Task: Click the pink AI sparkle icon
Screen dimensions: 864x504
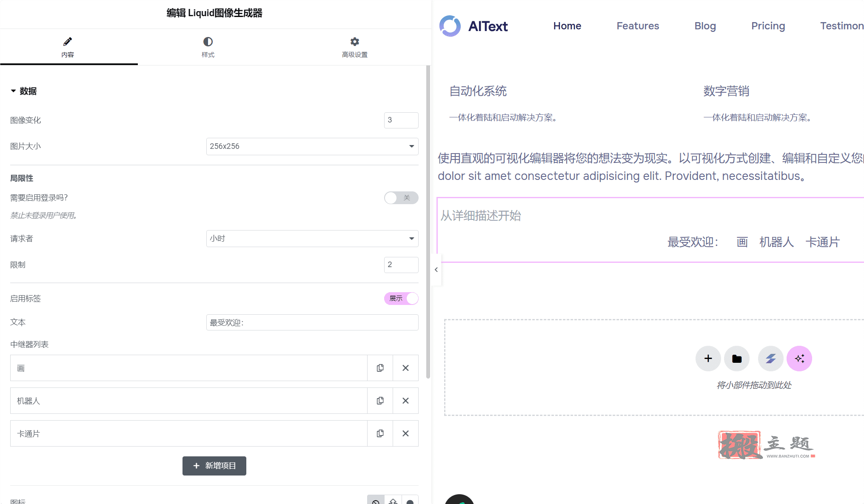Action: pos(799,359)
